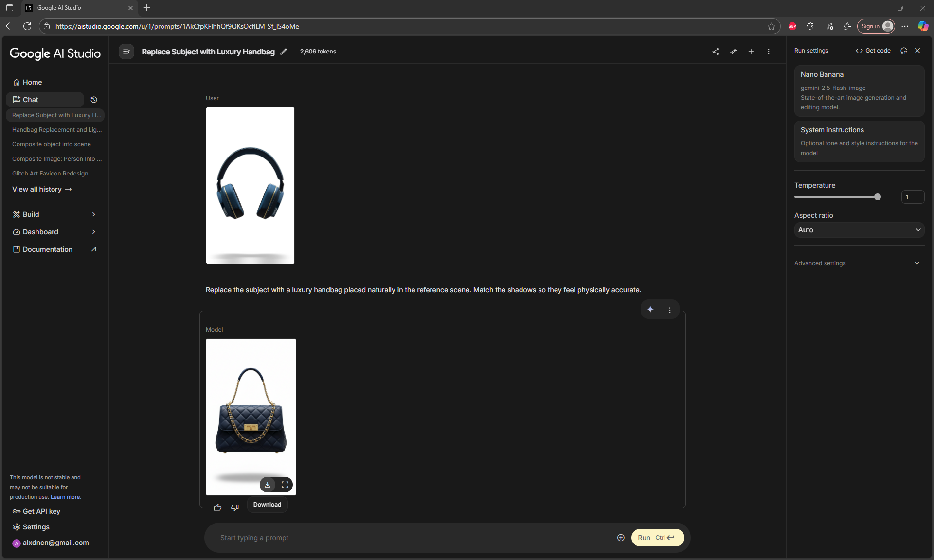
Task: Click the share prompt icon
Action: (x=716, y=52)
